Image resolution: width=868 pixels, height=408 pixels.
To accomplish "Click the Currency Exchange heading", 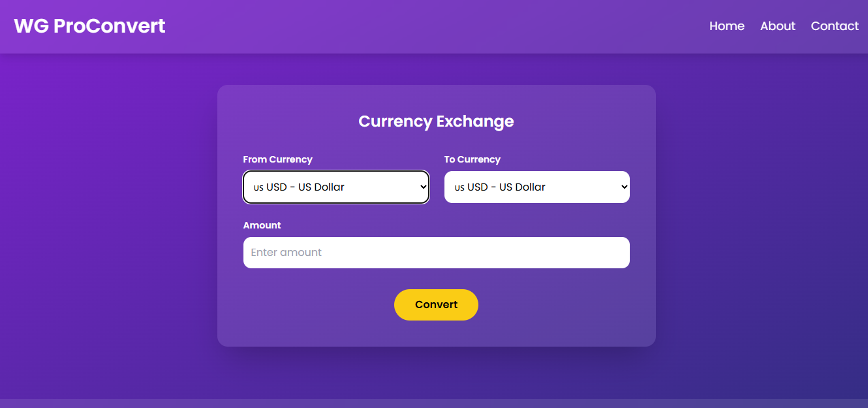I will click(x=436, y=121).
